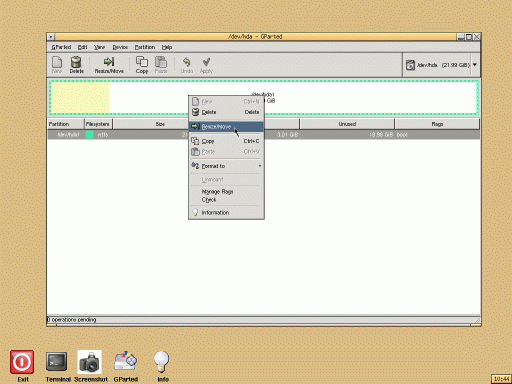Click the Copy toolbar icon
This screenshot has height=384, width=512.
coord(142,62)
